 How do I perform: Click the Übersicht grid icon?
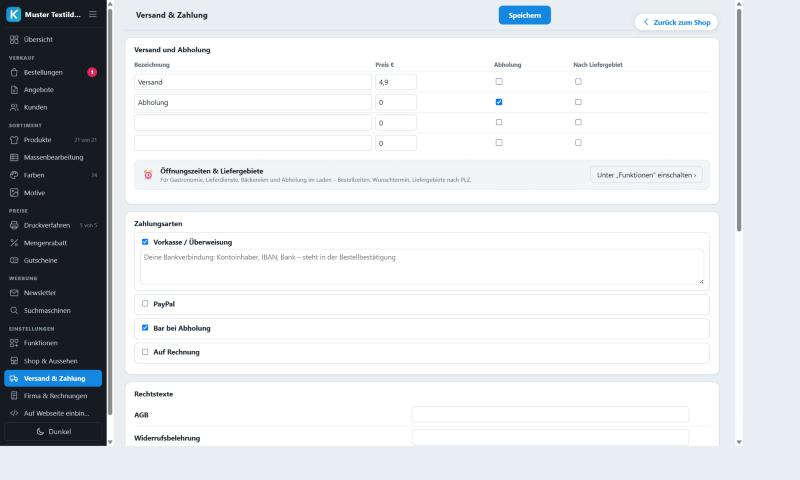14,39
